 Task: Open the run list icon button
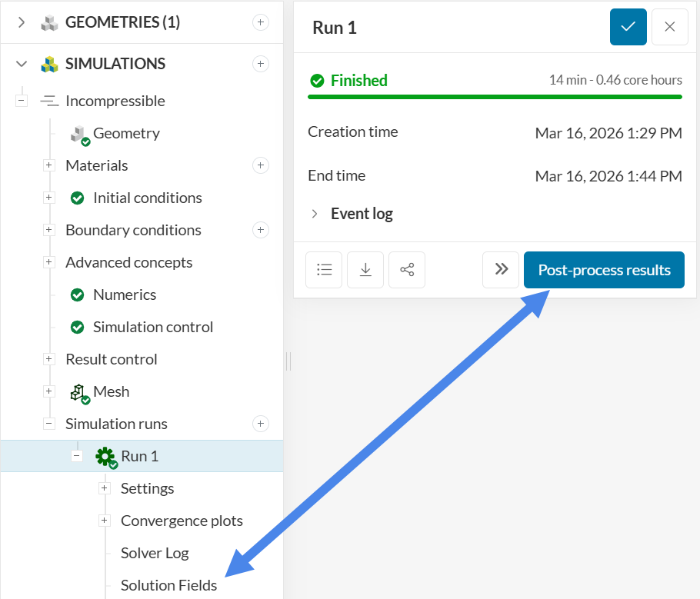(x=324, y=270)
